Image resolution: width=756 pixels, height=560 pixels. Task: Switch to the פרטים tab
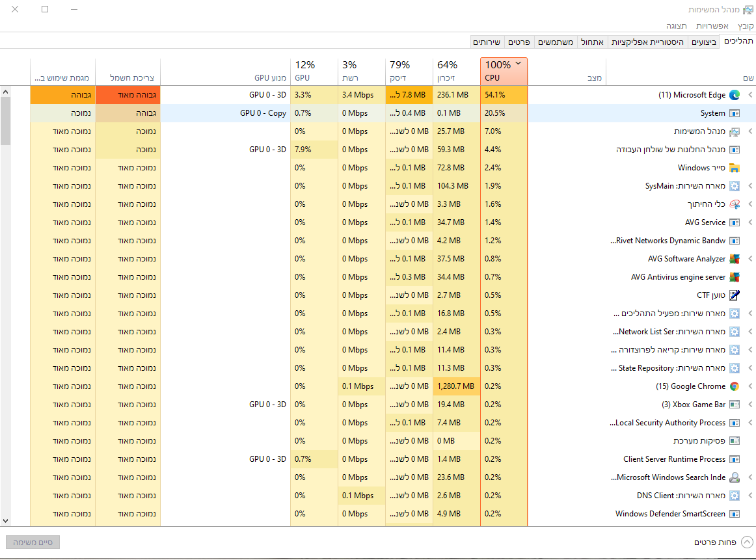click(x=519, y=42)
